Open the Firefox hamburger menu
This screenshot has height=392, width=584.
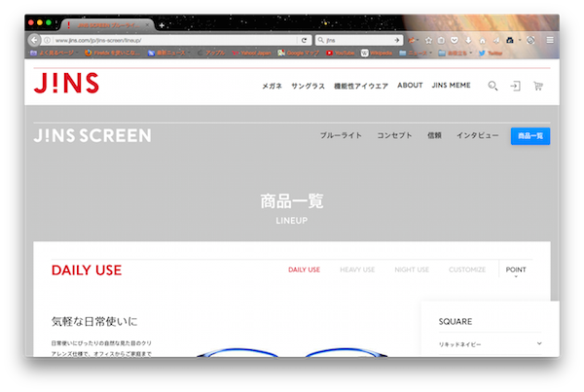click(x=550, y=40)
